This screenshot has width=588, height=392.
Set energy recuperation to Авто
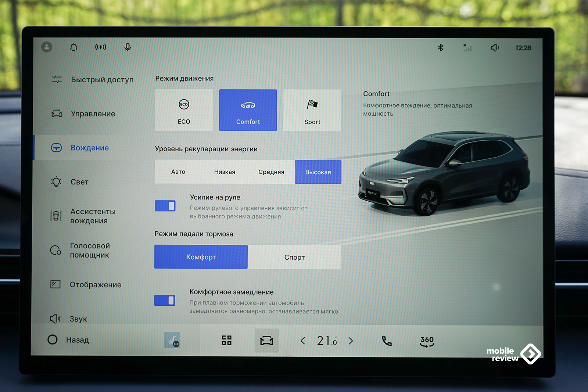pyautogui.click(x=178, y=172)
